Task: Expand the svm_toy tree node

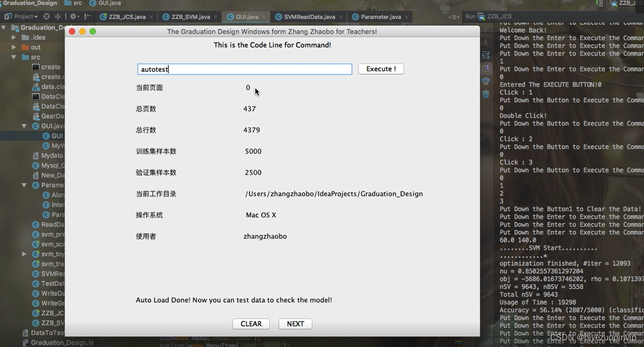Action: (24, 254)
